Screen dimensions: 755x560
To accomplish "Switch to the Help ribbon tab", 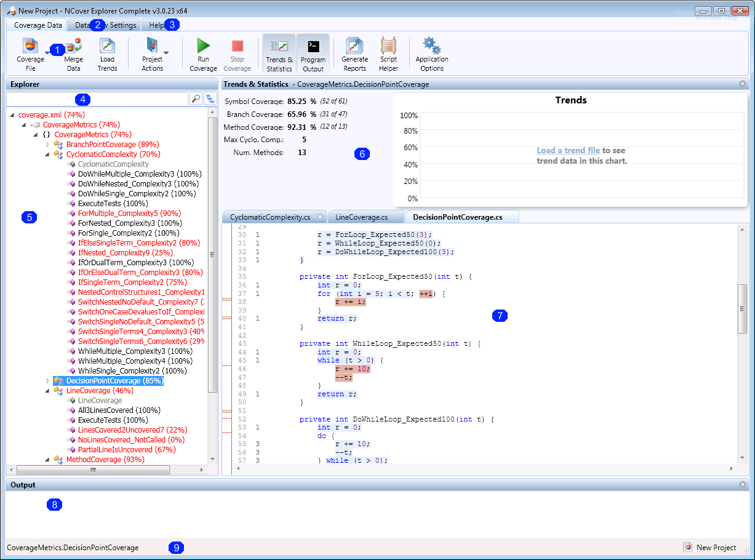I will point(156,25).
